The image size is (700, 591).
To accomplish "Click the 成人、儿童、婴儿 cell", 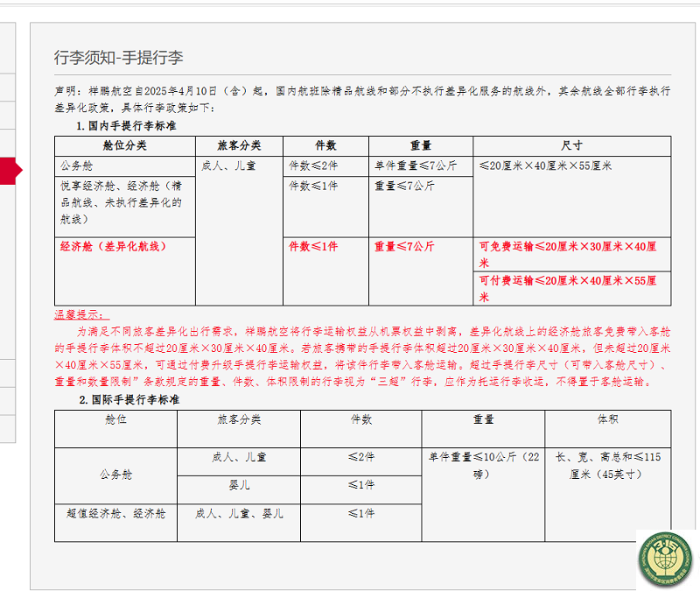I will coord(239,523).
